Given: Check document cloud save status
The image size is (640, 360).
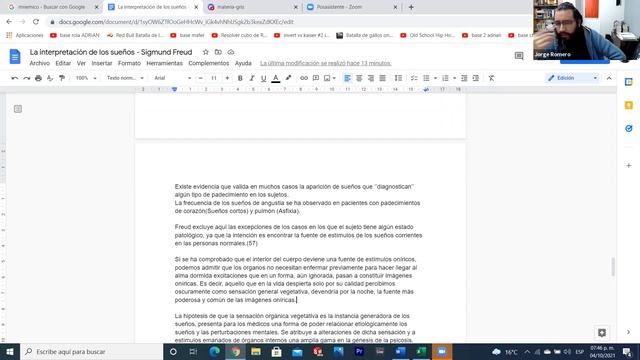Looking at the screenshot, I should [x=231, y=52].
